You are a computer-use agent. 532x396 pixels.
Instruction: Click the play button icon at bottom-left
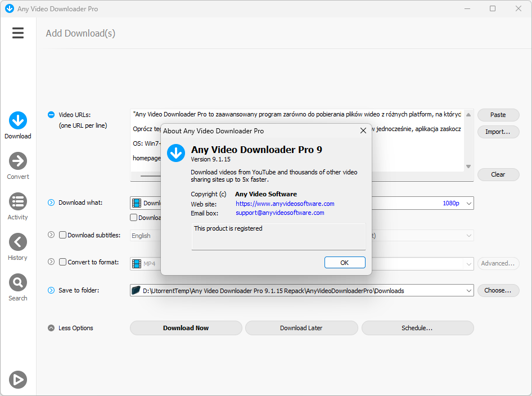click(x=18, y=379)
